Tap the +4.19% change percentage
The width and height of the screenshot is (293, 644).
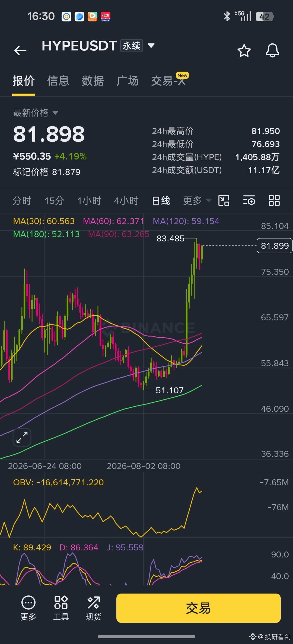point(71,156)
